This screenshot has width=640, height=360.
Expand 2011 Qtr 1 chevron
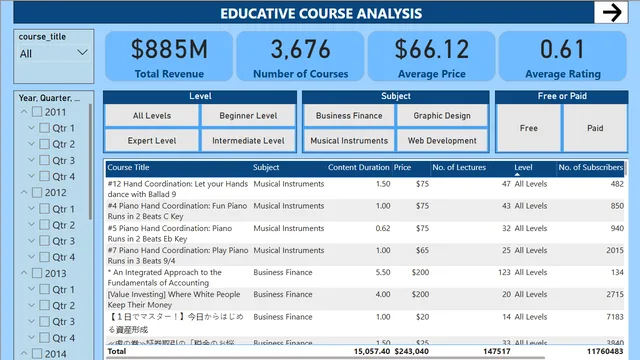click(x=31, y=128)
